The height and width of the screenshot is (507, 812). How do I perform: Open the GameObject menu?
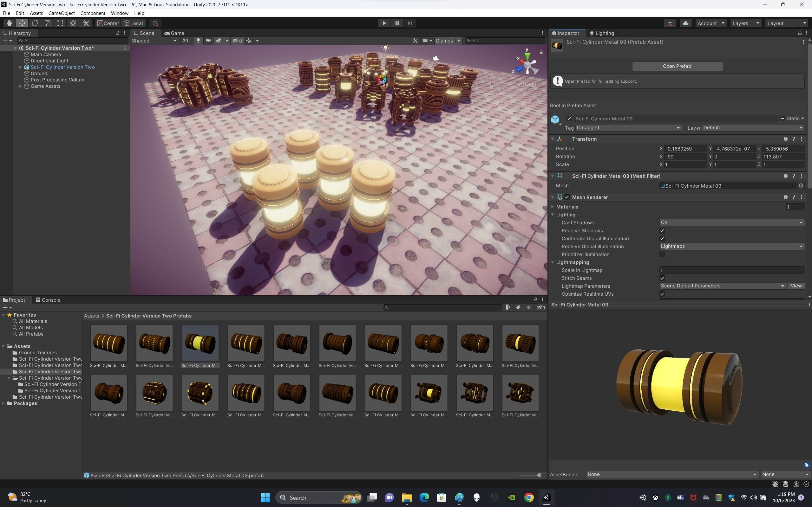click(62, 13)
